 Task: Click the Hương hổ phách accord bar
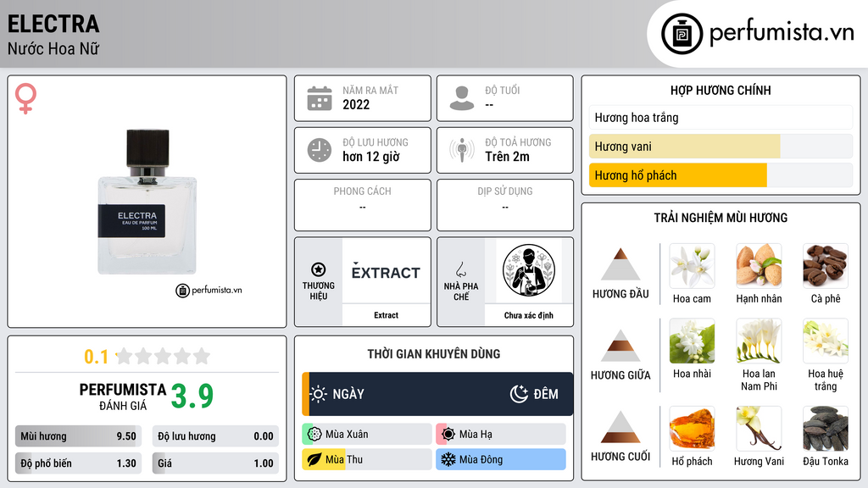pyautogui.click(x=721, y=175)
